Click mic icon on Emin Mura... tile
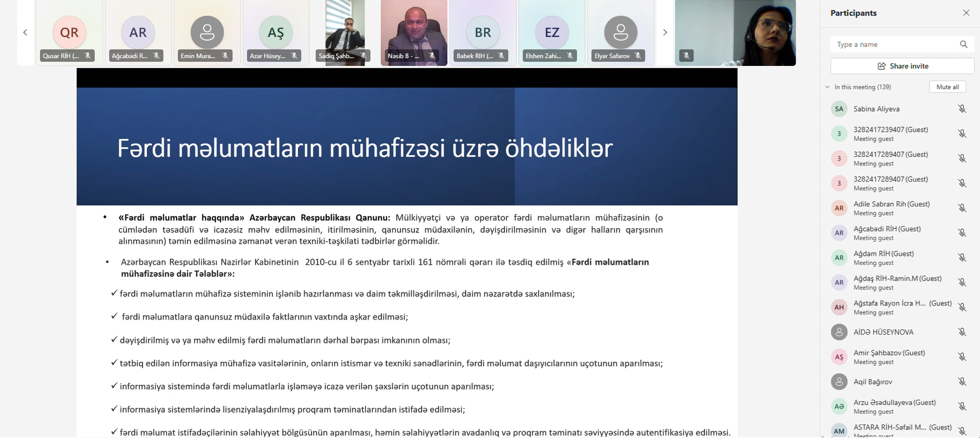 pos(225,56)
